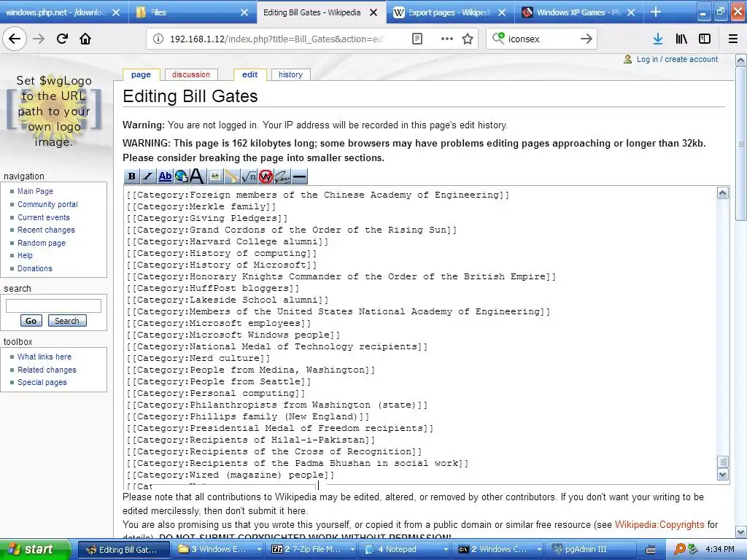This screenshot has height=560, width=747.
Task: Show site information for the address
Action: click(x=158, y=39)
